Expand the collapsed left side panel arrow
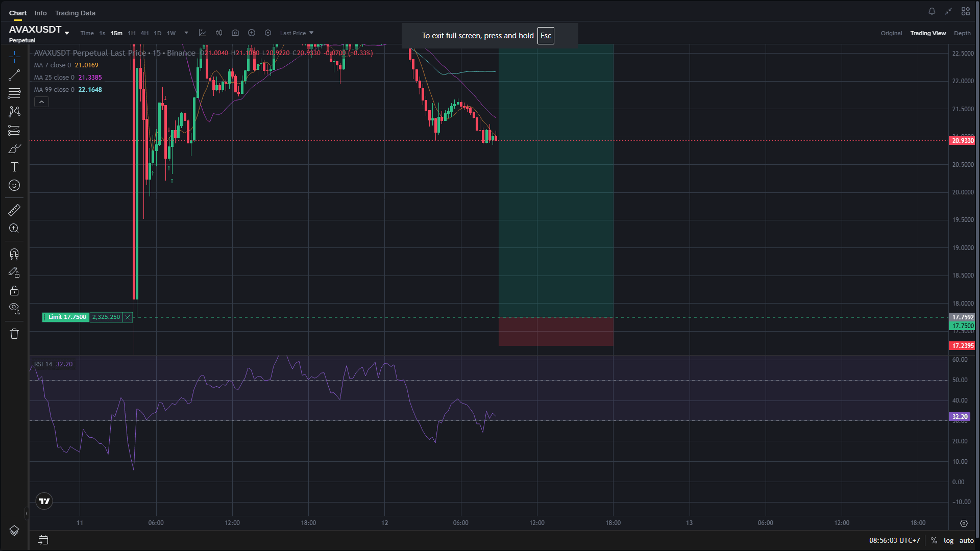This screenshot has width=980, height=551. [27, 514]
